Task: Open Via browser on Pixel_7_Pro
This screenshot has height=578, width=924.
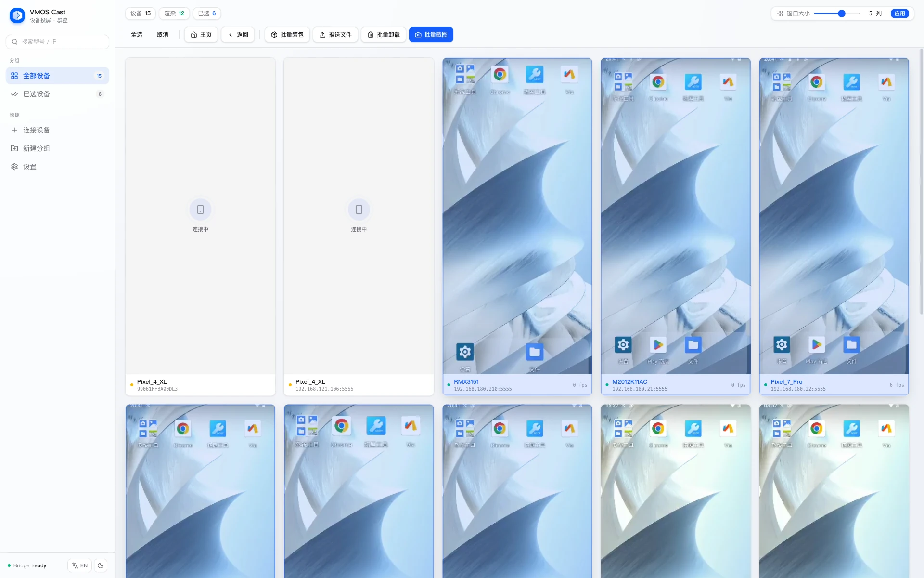Action: [886, 82]
